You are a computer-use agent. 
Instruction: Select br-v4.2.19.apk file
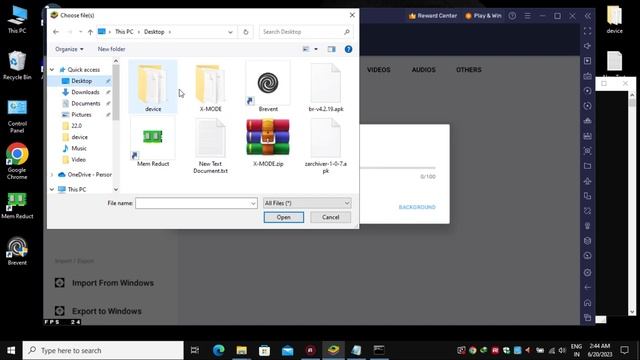(326, 87)
